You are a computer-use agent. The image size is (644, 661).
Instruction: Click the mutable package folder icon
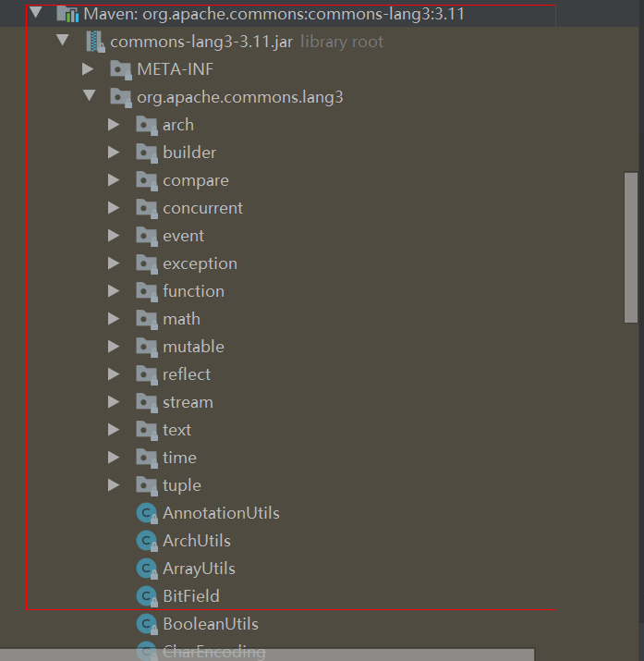pos(147,348)
